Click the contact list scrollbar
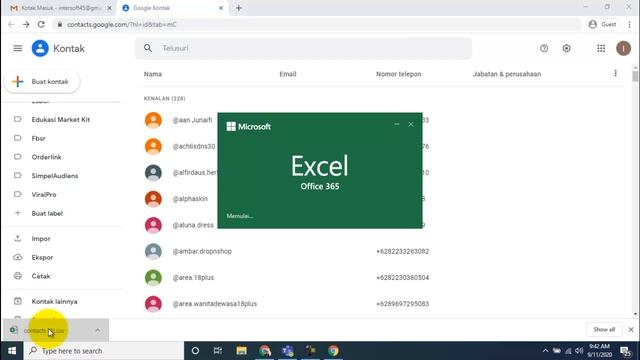Image resolution: width=640 pixels, height=360 pixels. 635,76
